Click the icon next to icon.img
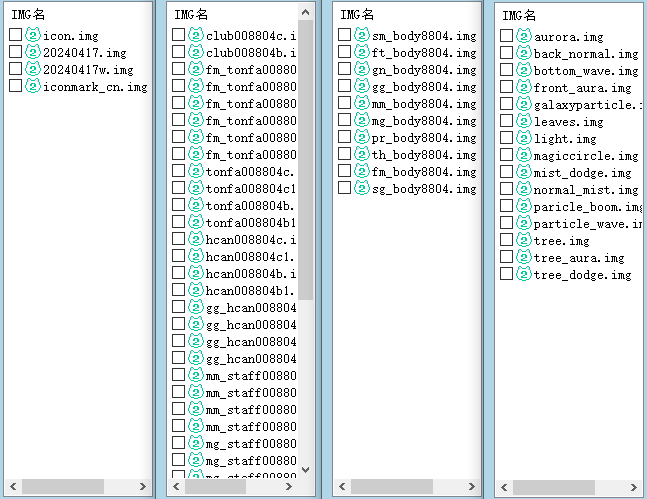 pyautogui.click(x=32, y=36)
